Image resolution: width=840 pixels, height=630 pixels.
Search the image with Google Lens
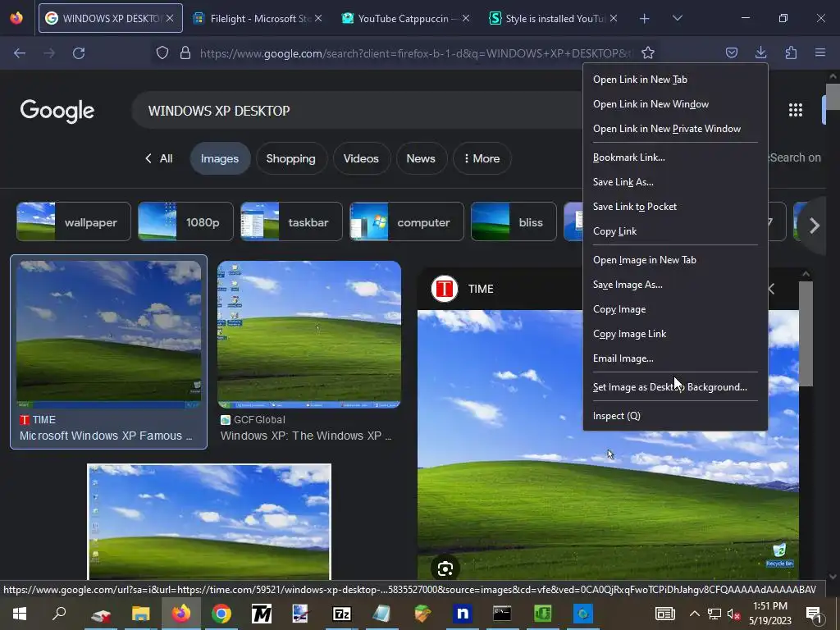pos(445,568)
